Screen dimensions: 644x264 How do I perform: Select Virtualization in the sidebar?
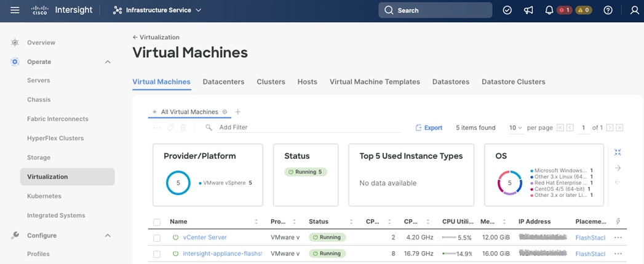click(68, 177)
